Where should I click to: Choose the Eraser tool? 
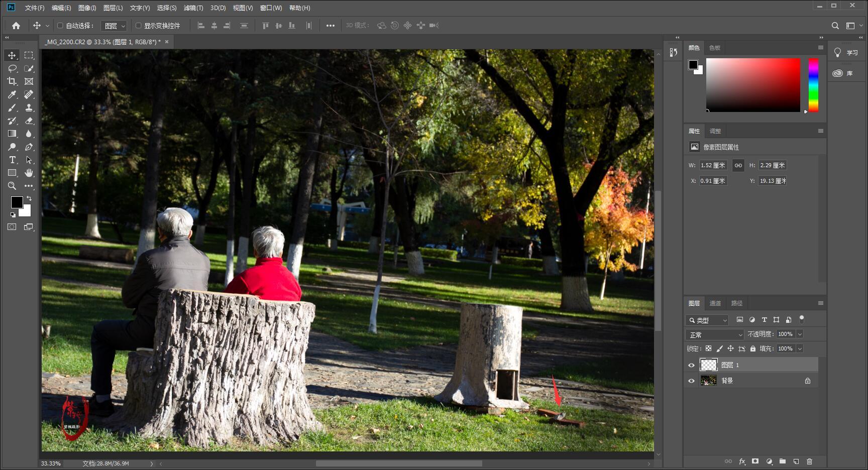click(29, 121)
